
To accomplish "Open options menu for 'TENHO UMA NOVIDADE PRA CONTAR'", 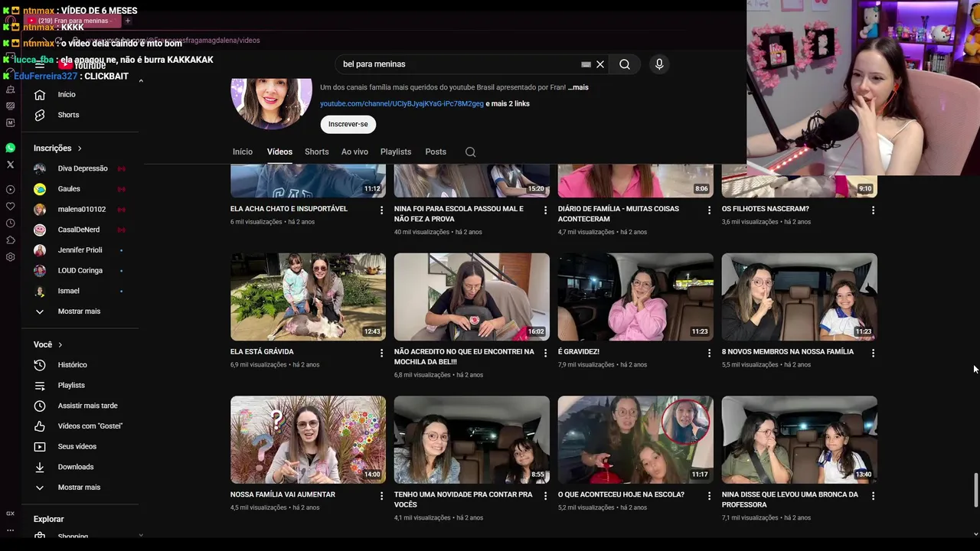I will point(545,496).
